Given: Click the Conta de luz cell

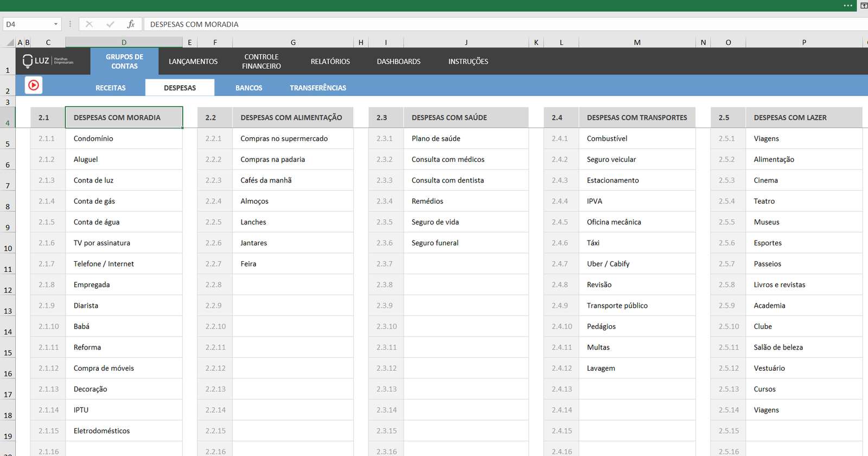Looking at the screenshot, I should click(124, 180).
